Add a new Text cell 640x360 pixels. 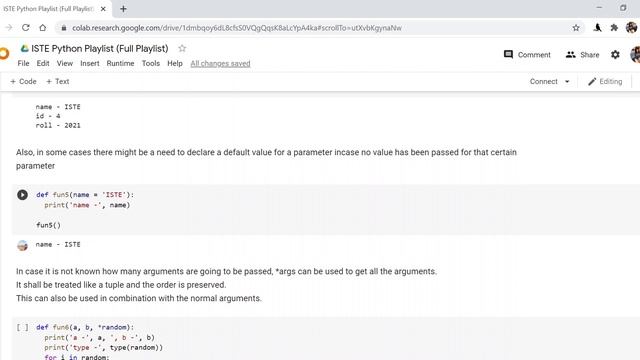pos(58,82)
